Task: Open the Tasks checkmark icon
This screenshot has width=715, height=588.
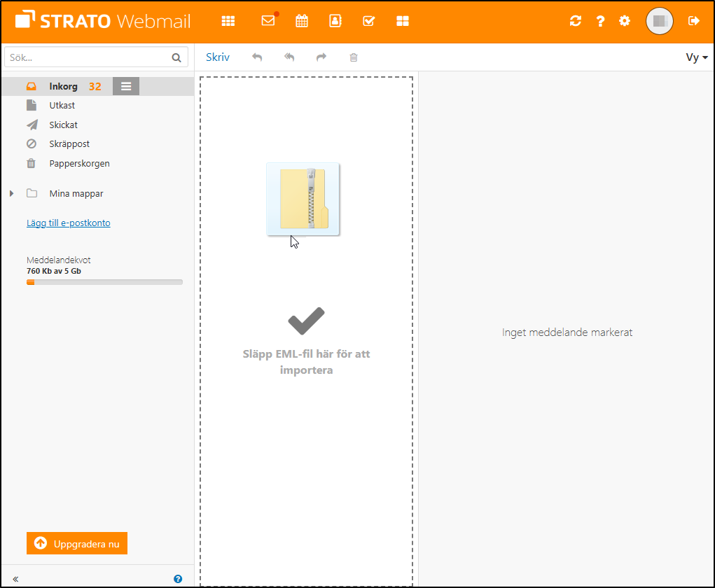Action: (x=369, y=21)
